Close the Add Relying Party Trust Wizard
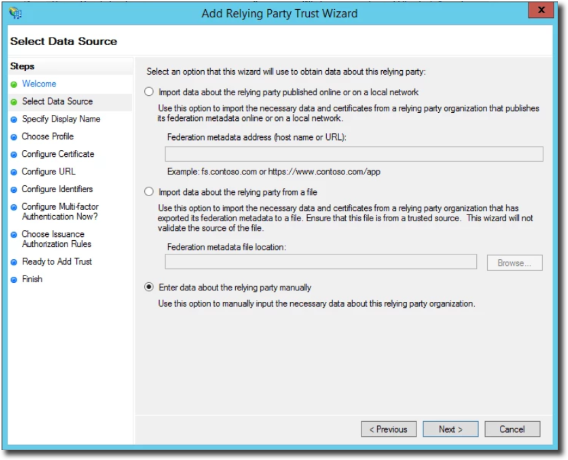Image resolution: width=568 pixels, height=460 pixels. [541, 10]
